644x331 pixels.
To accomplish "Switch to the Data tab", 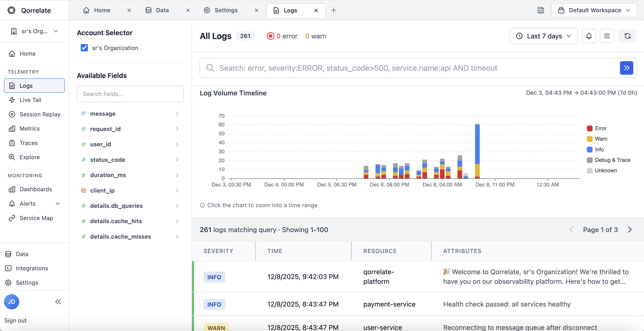I will (x=163, y=10).
